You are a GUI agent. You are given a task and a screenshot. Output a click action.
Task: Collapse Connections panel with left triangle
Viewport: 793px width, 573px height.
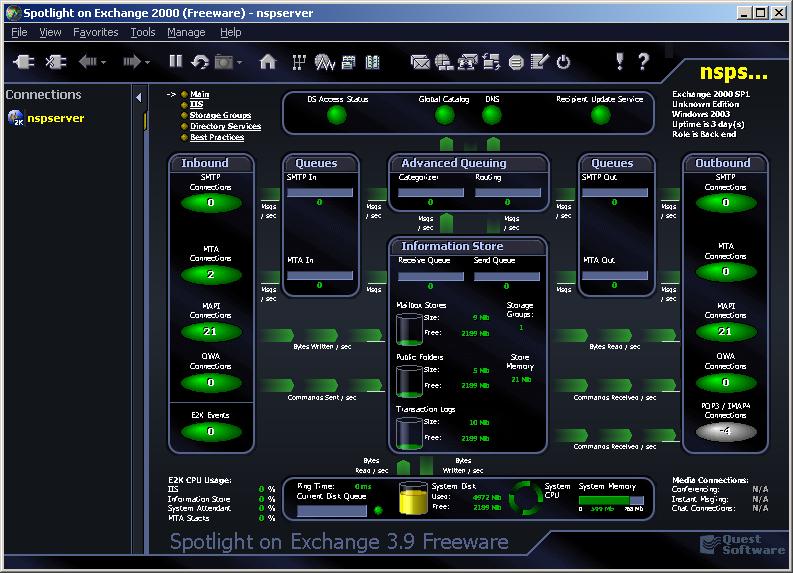(139, 98)
